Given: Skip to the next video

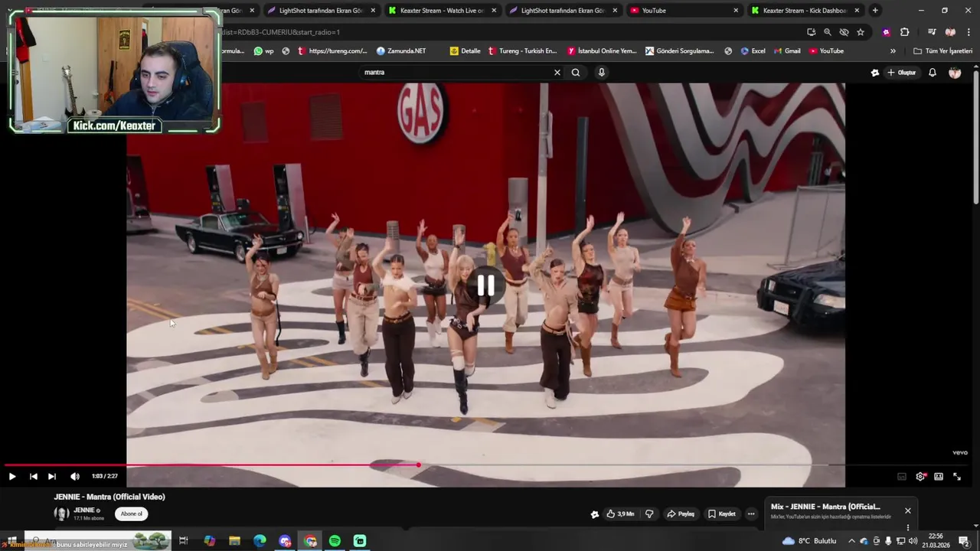Looking at the screenshot, I should 51,476.
